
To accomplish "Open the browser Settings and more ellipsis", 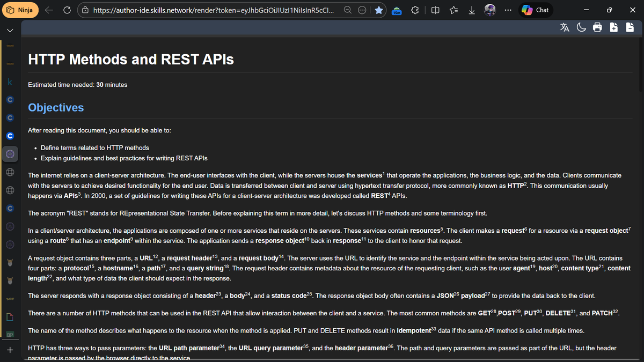I will coord(508,10).
